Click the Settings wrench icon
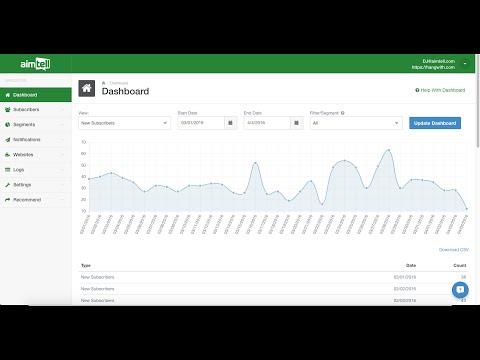Image resolution: width=480 pixels, height=360 pixels. (x=8, y=185)
